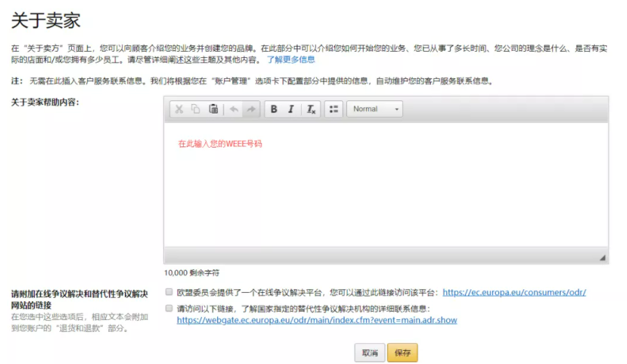This screenshot has width=627, height=364.
Task: Click the Remove Format icon
Action: coord(311,109)
